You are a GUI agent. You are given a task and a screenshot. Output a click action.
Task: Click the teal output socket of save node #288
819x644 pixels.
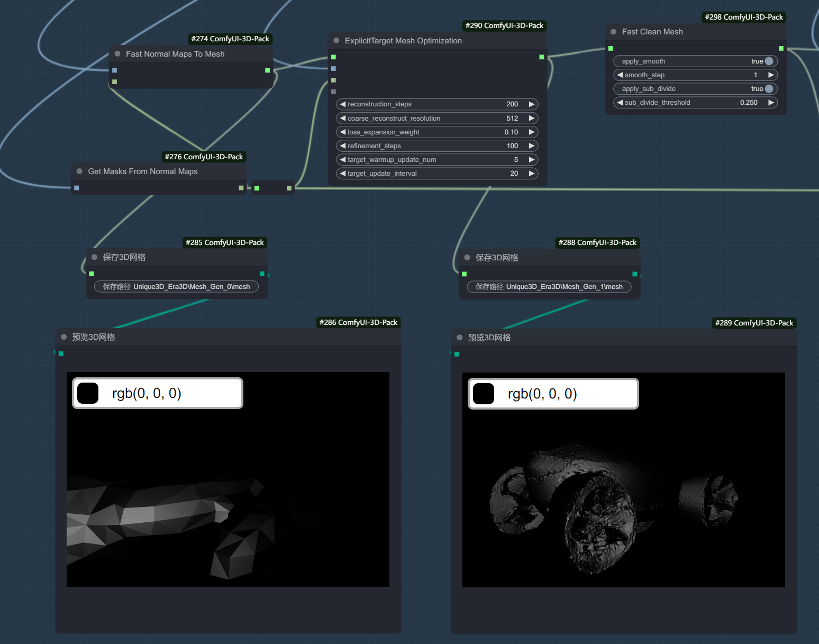tap(635, 274)
